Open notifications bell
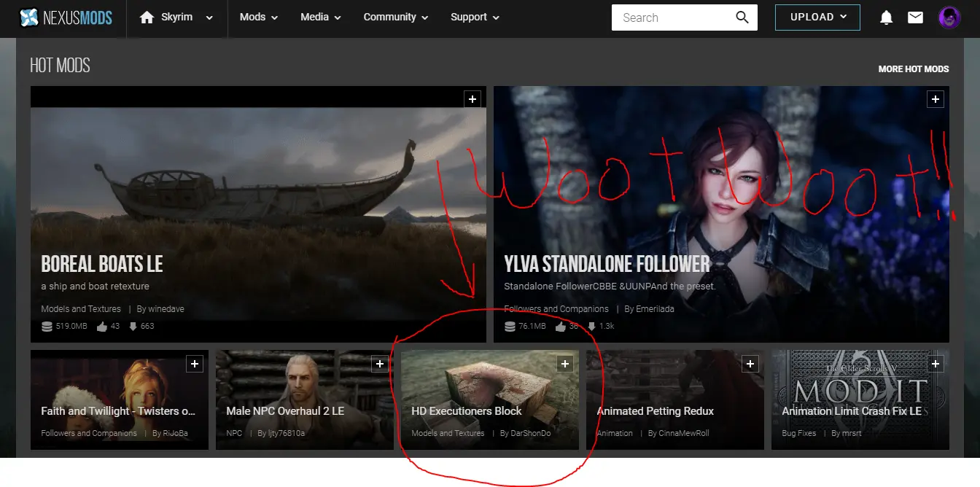980x487 pixels. pyautogui.click(x=886, y=17)
